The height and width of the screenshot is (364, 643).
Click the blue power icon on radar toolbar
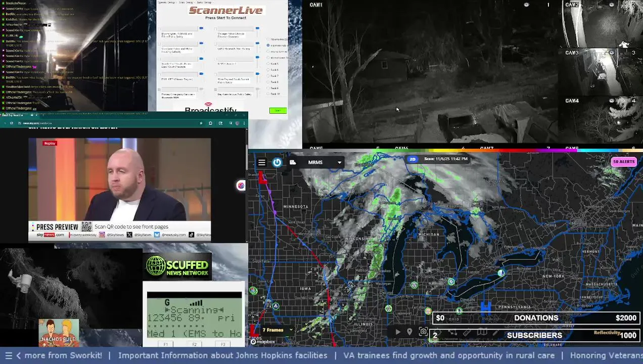click(277, 162)
